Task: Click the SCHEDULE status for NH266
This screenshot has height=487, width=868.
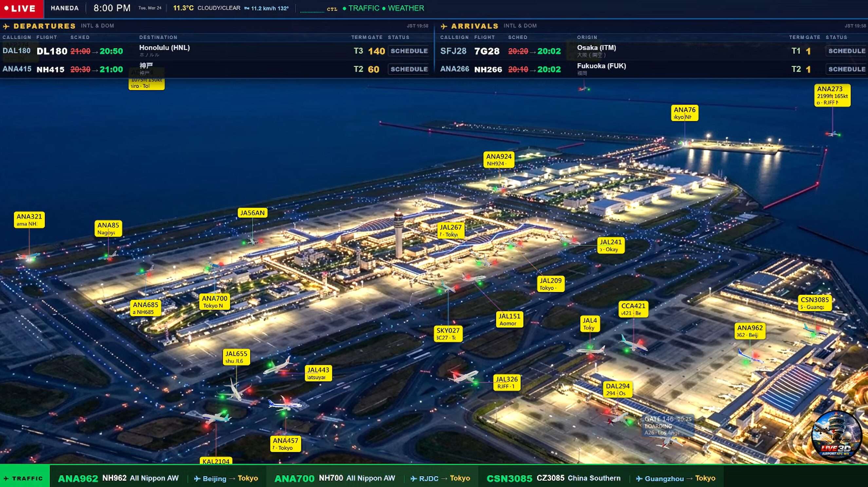Action: [846, 69]
